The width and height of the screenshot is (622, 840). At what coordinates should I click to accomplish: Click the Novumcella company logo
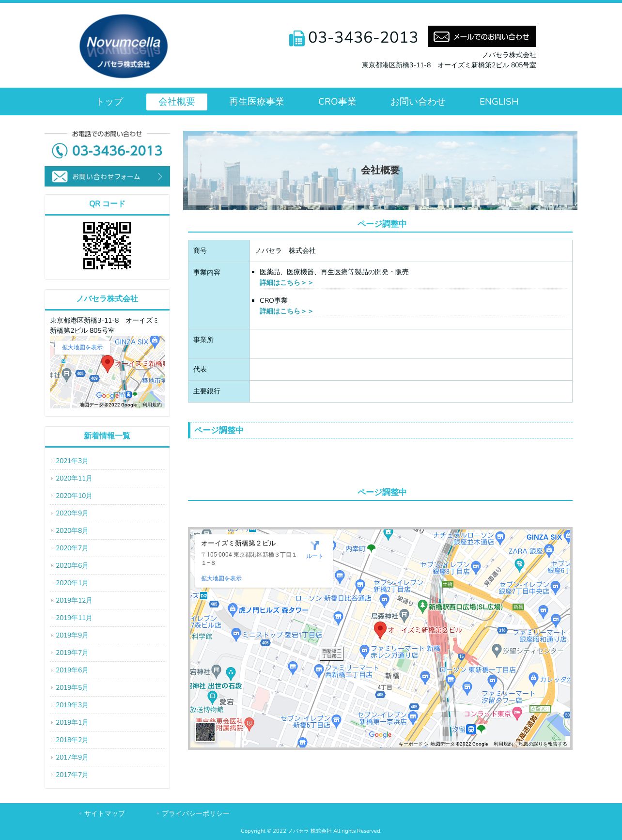click(124, 46)
